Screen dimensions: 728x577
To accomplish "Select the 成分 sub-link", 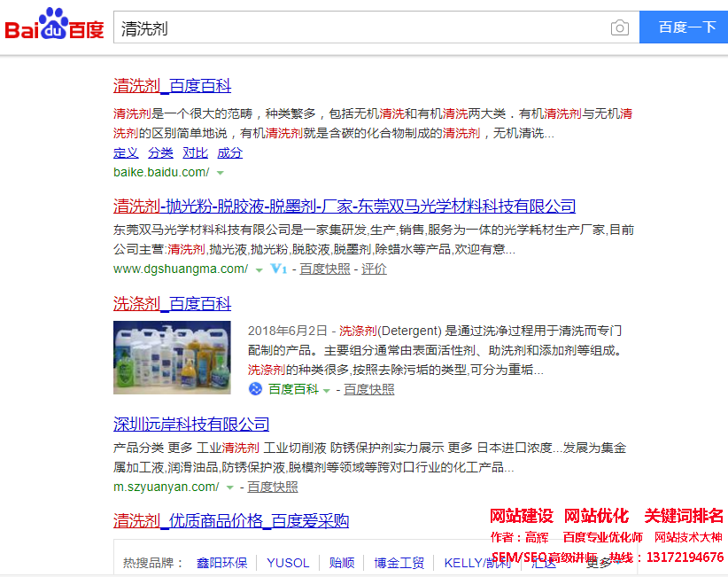I will pos(229,152).
